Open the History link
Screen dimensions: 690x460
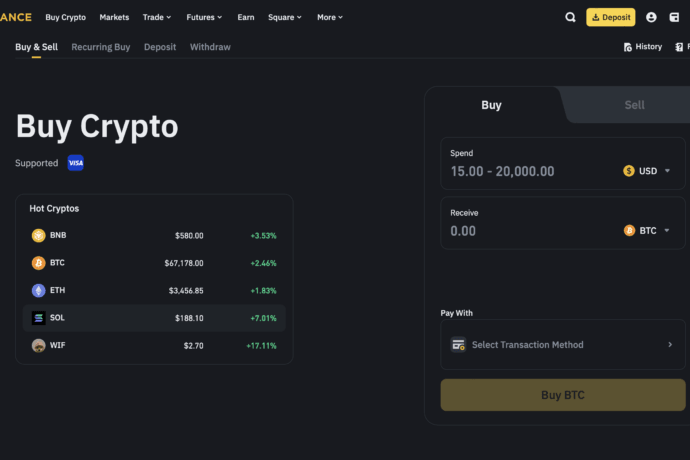point(643,47)
